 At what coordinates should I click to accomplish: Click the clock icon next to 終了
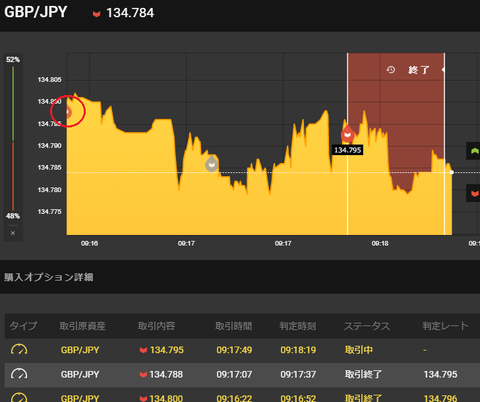pos(391,70)
